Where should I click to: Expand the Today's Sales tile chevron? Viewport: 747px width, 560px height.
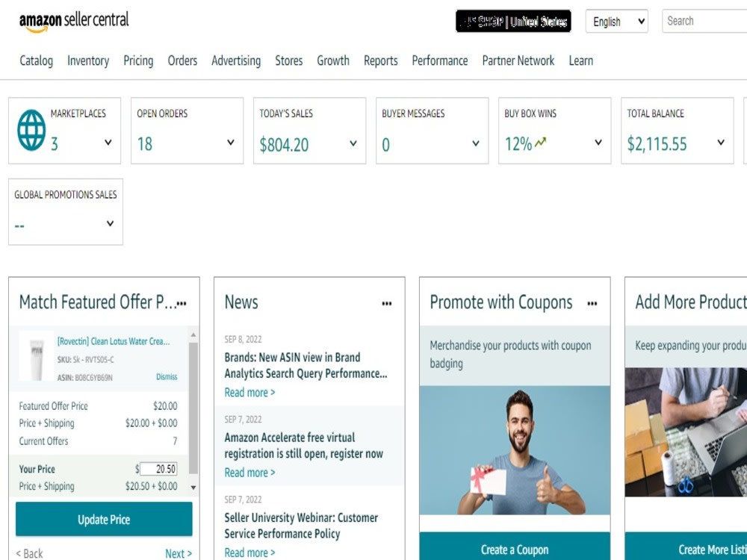pos(353,143)
